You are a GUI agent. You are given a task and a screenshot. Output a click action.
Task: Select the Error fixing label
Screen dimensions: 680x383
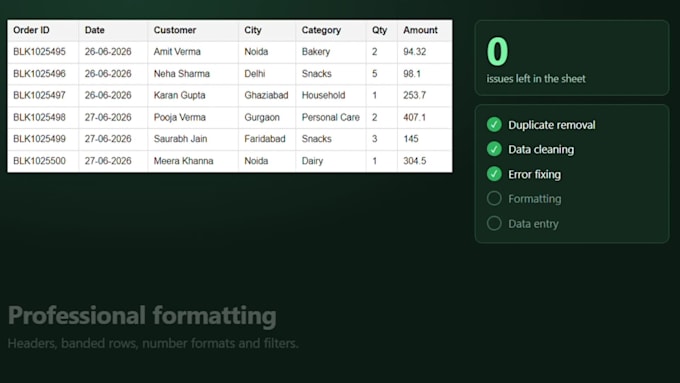pos(534,174)
